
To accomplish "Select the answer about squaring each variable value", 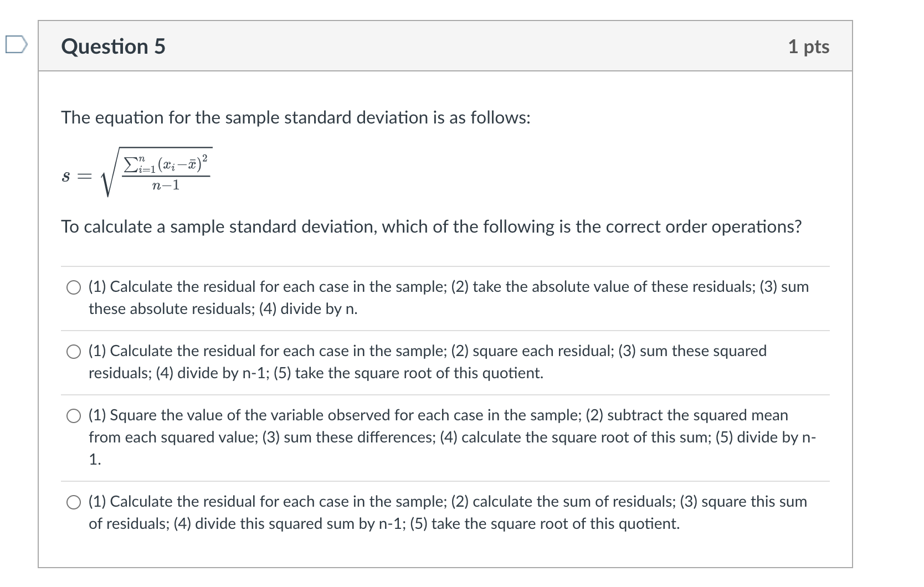I will [x=74, y=415].
